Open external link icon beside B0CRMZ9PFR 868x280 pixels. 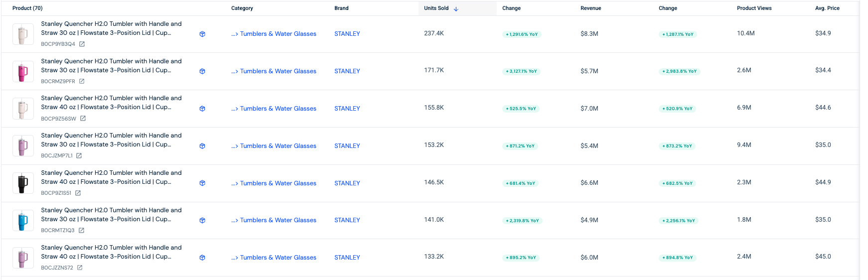(x=82, y=81)
